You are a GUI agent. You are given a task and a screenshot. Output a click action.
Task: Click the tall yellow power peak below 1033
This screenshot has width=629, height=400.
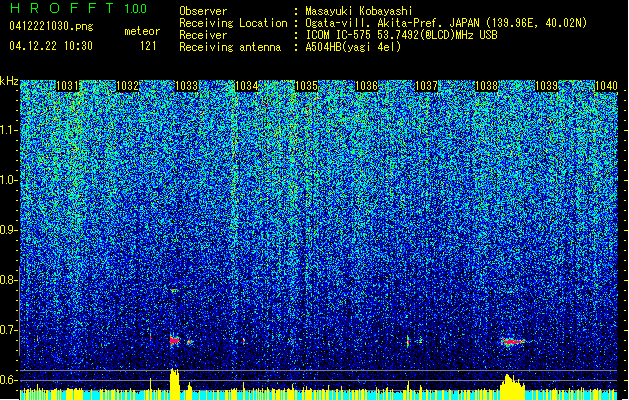click(x=174, y=384)
